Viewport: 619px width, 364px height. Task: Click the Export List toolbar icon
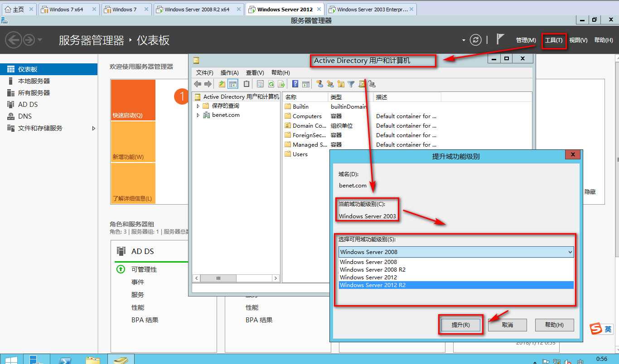tap(281, 84)
